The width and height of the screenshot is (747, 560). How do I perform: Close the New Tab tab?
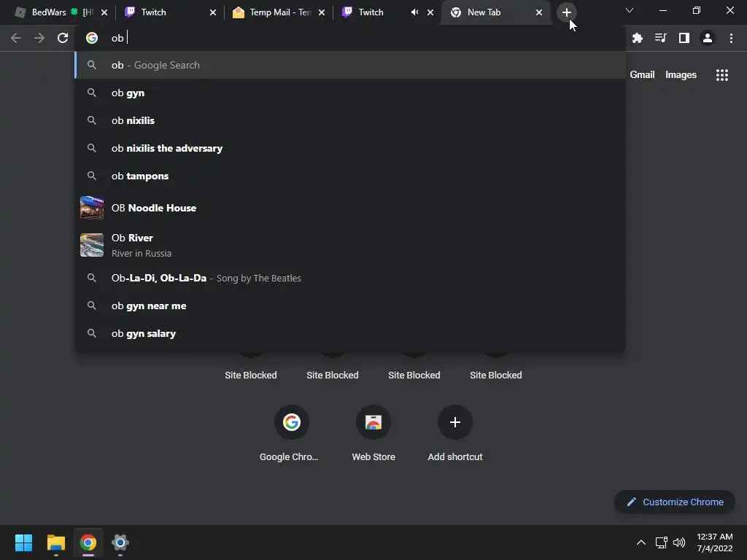[539, 12]
